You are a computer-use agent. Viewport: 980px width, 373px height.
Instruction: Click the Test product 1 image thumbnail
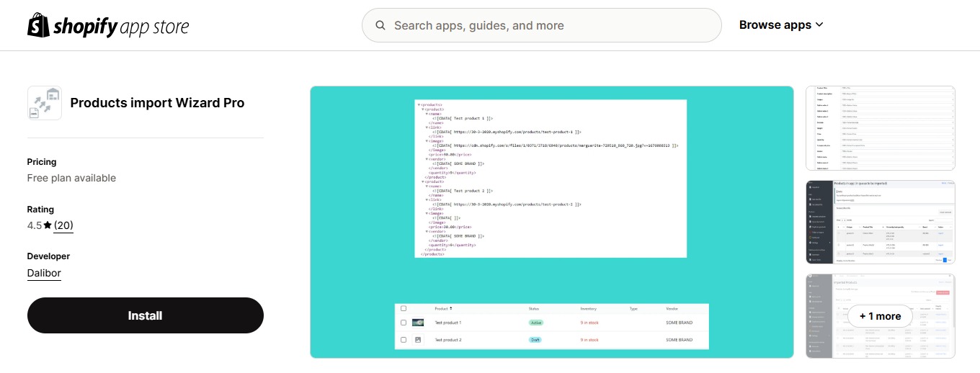(418, 323)
